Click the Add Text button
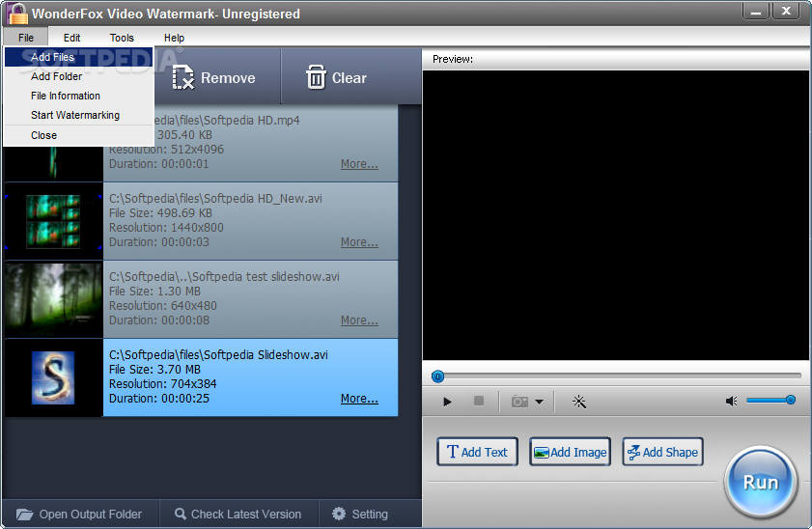 click(x=477, y=452)
